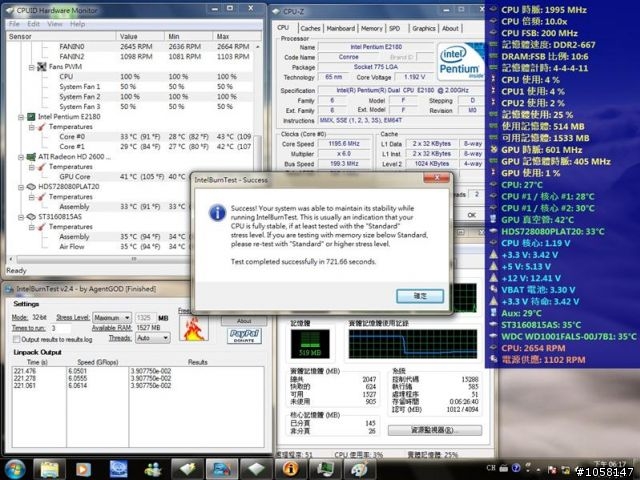The height and width of the screenshot is (480, 640).
Task: Click the Fans PWM fan icon
Action: click(x=42, y=67)
